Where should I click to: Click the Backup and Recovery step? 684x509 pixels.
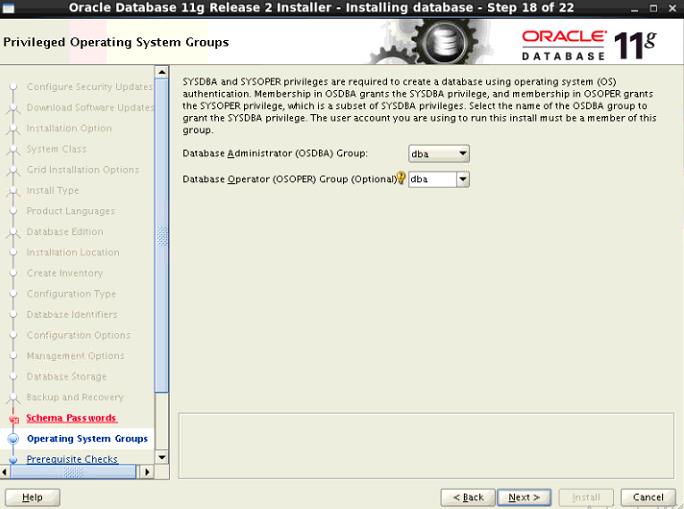pos(75,397)
